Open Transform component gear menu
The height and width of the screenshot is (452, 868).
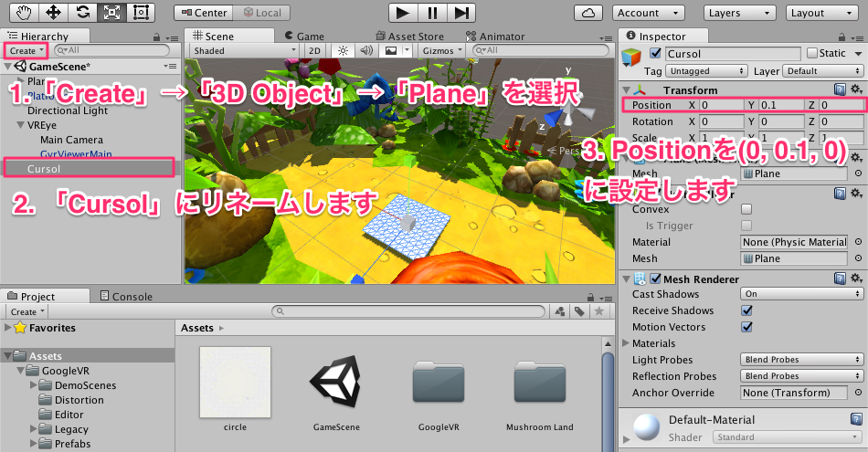tap(857, 89)
